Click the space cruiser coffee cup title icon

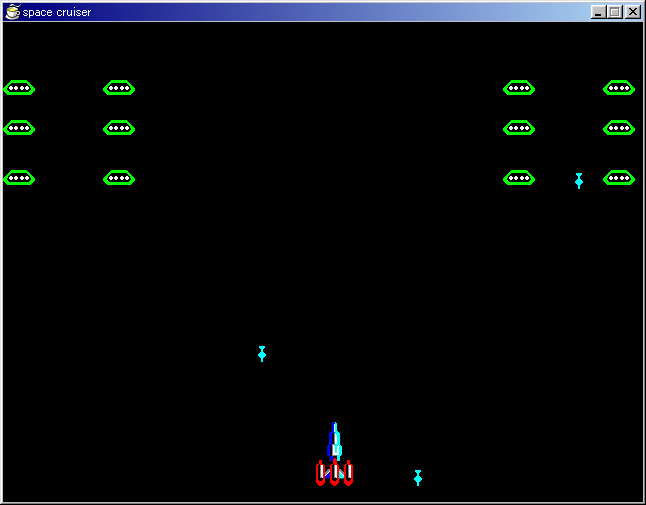pyautogui.click(x=13, y=12)
